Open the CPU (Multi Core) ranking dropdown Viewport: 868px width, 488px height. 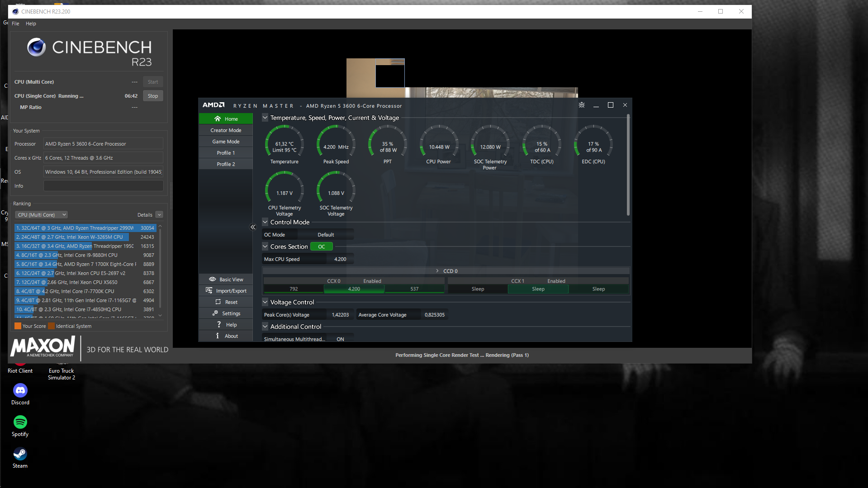click(42, 215)
